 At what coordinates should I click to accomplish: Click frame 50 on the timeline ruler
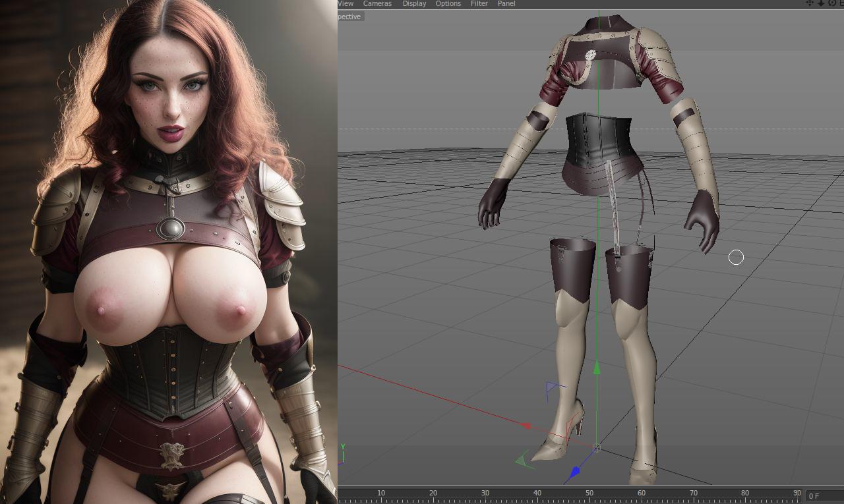[x=589, y=493]
